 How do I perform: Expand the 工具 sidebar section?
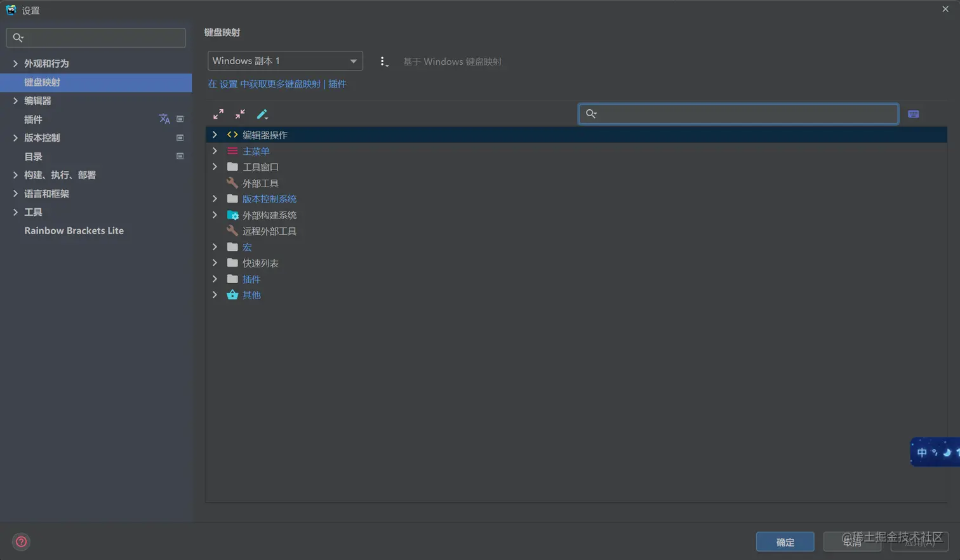click(x=15, y=212)
